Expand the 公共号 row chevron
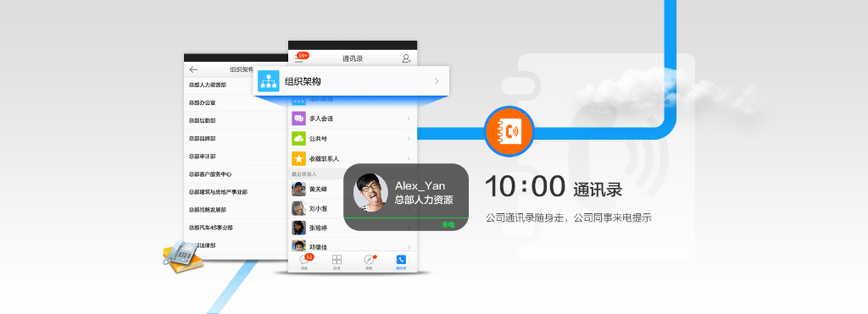Viewport: 868px width, 314px height. [x=409, y=138]
